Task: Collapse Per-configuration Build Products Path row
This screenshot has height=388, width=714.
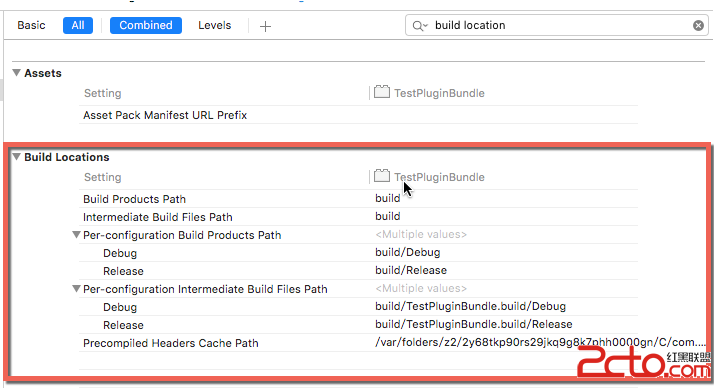Action: [x=76, y=235]
